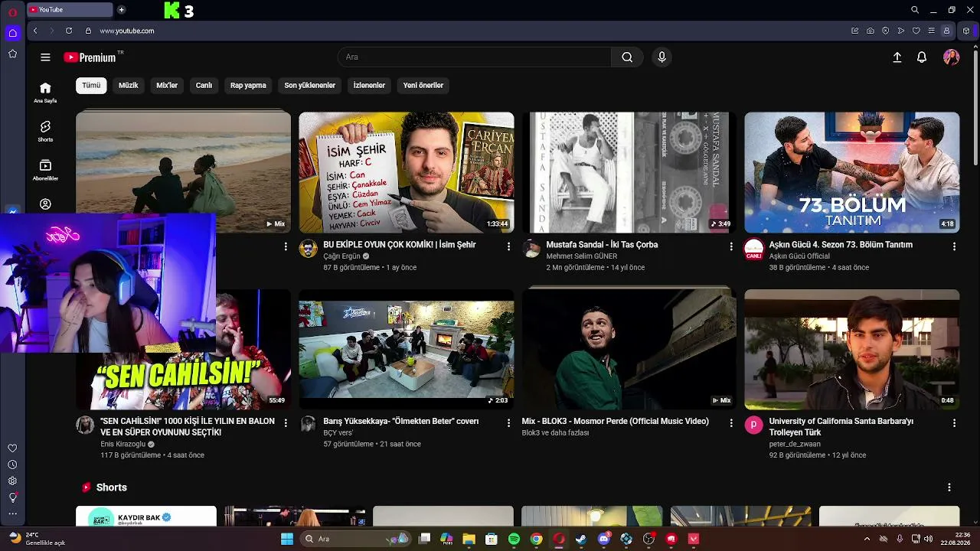Open the Shorts section more options menu

(x=949, y=487)
